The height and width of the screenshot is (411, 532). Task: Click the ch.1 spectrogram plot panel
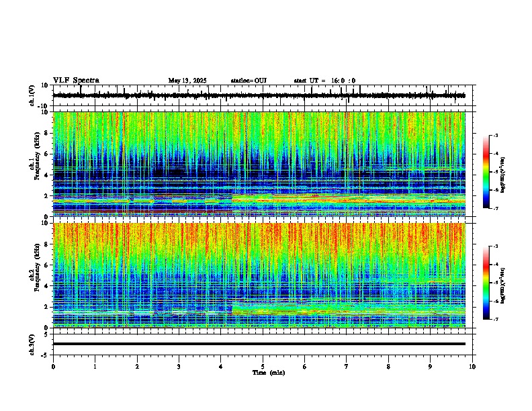259,164
